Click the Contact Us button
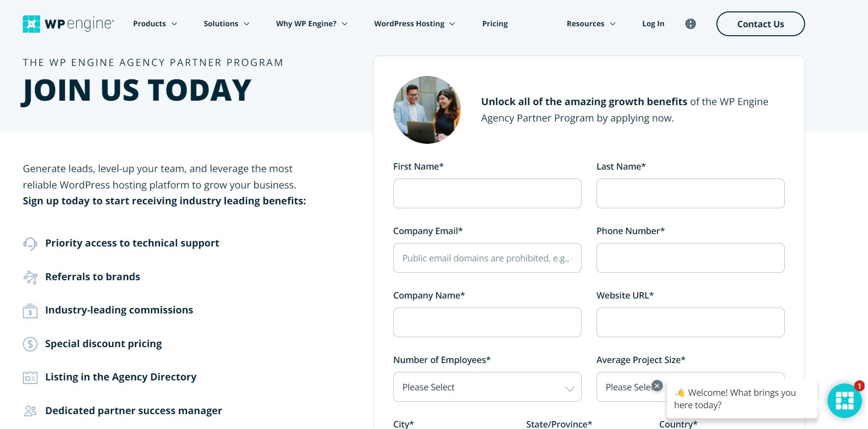Viewport: 868px width, 429px height. tap(760, 24)
